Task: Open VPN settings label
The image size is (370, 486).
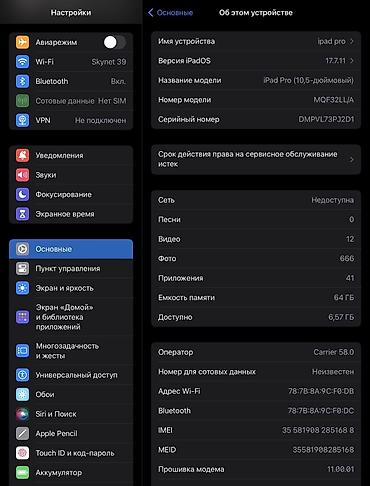Action: (43, 120)
